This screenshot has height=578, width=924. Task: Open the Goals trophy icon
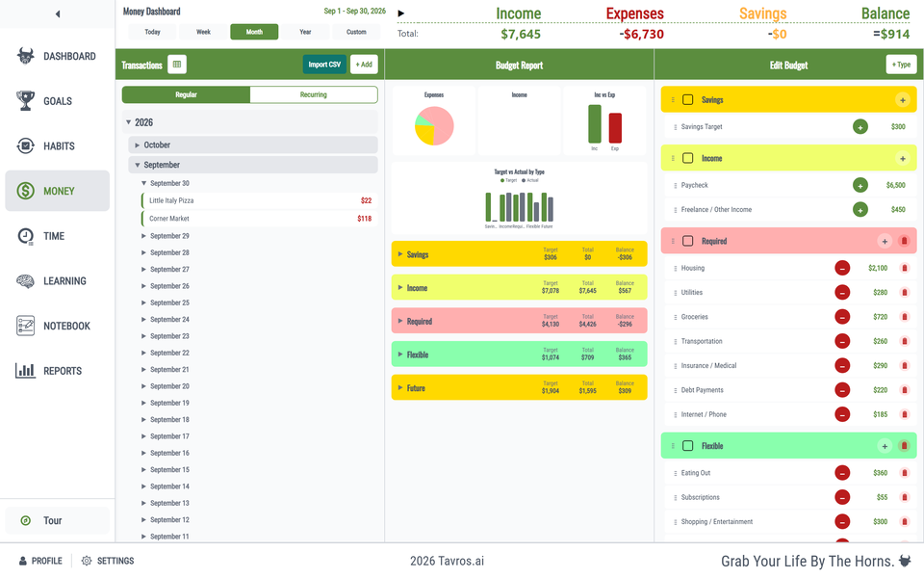(x=25, y=101)
